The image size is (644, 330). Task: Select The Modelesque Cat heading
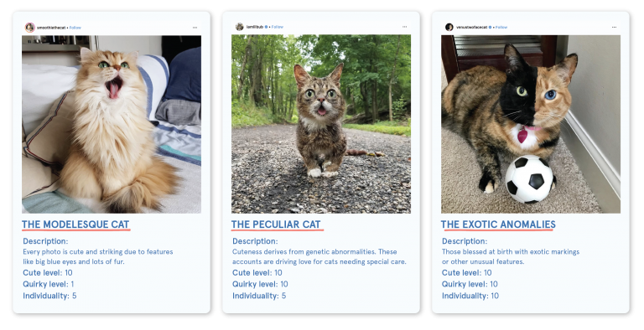tap(75, 224)
